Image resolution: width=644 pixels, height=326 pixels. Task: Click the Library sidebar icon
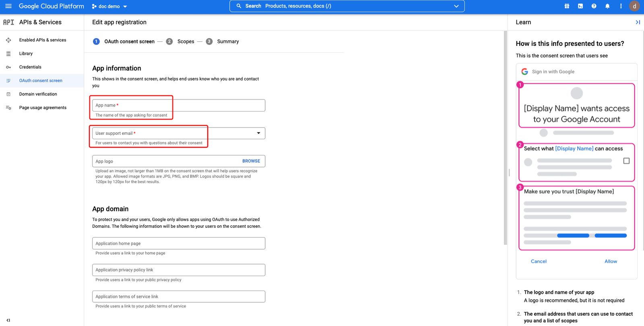click(8, 54)
